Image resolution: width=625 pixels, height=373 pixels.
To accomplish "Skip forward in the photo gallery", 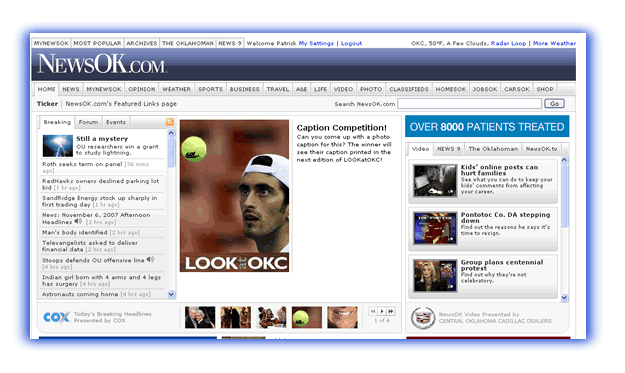I will 391,311.
